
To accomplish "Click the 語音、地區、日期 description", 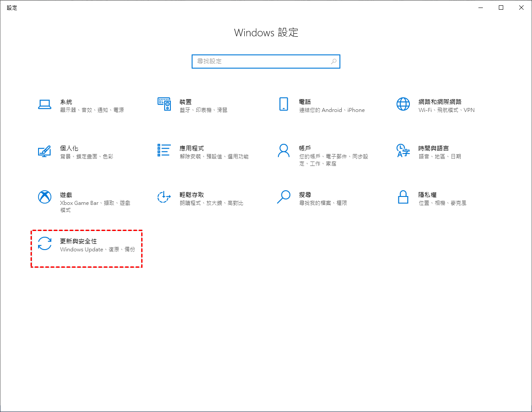I will [x=440, y=157].
